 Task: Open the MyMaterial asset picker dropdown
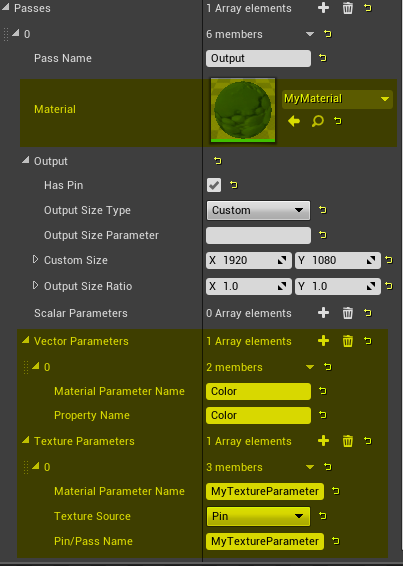pyautogui.click(x=337, y=99)
